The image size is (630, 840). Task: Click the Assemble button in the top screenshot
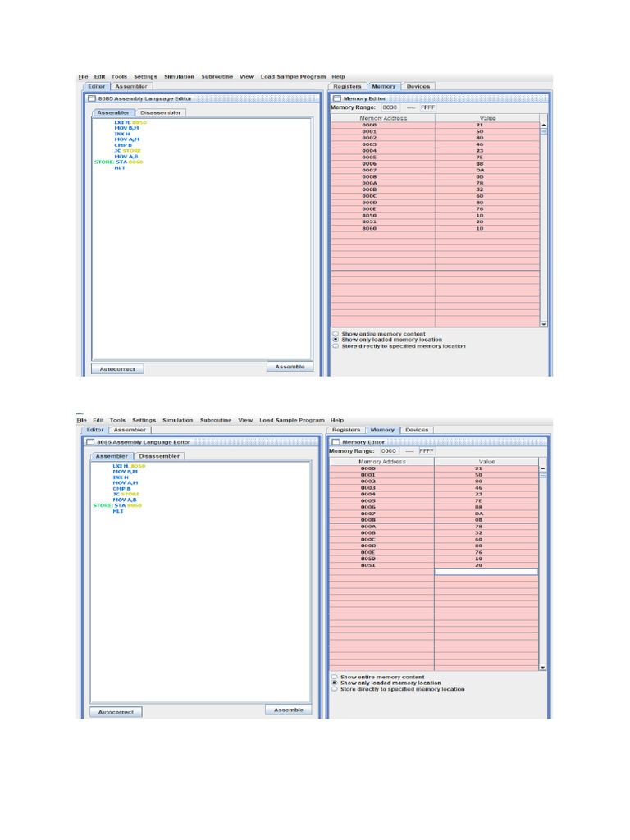290,367
